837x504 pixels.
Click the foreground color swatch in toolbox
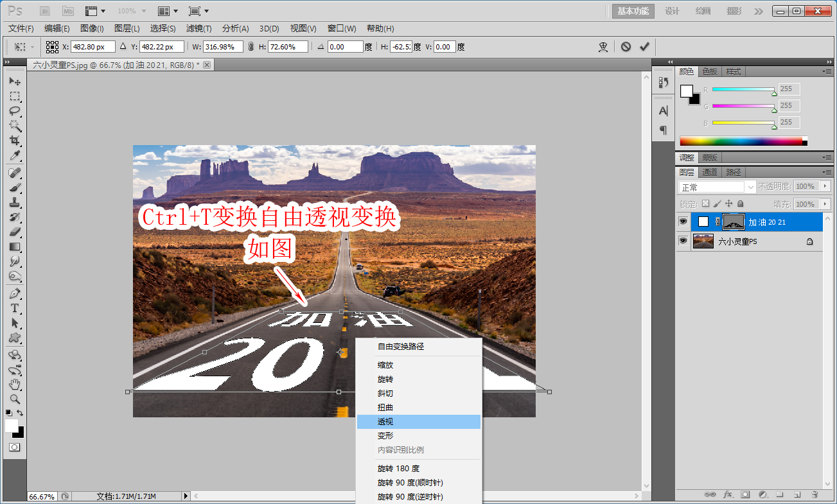pos(12,426)
